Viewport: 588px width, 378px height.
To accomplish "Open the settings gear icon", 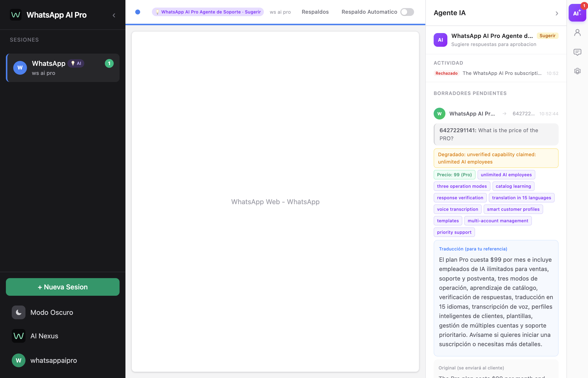I will 577,71.
